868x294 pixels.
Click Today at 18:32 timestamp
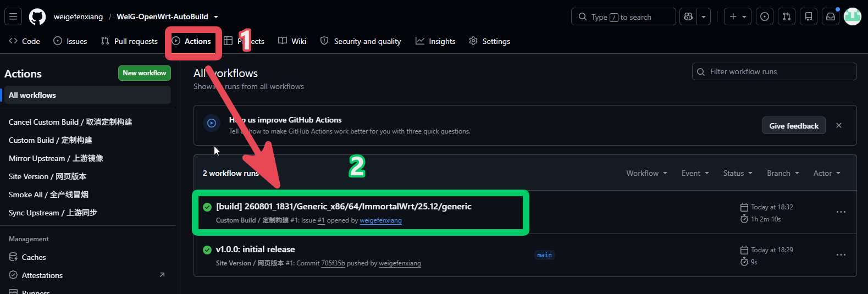coord(772,207)
